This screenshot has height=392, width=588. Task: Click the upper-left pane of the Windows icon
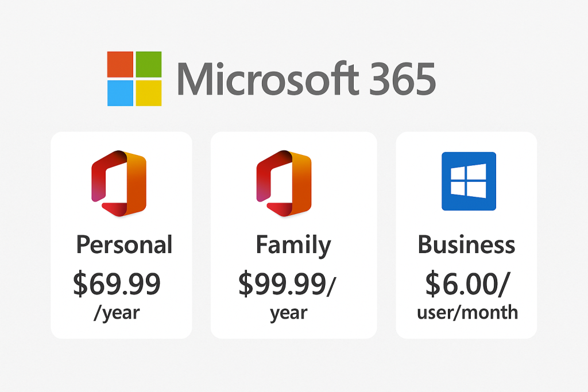[x=459, y=173]
